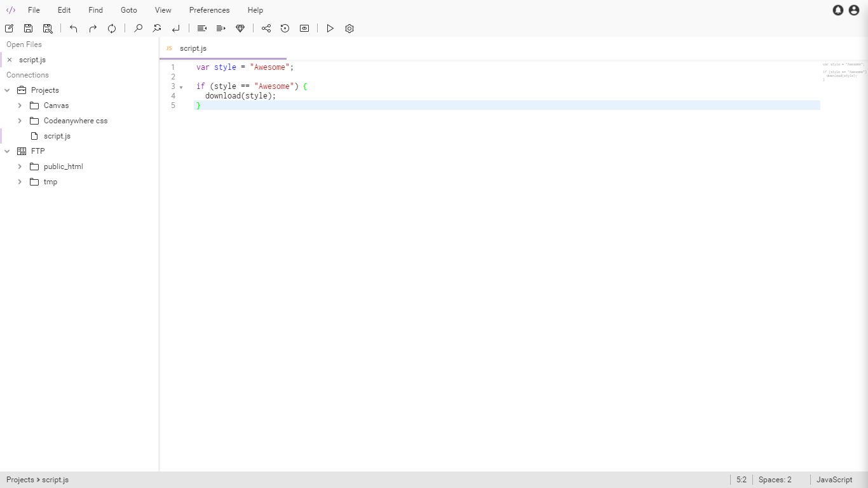The height and width of the screenshot is (488, 868).
Task: Select the script.js editor tab
Action: click(193, 48)
